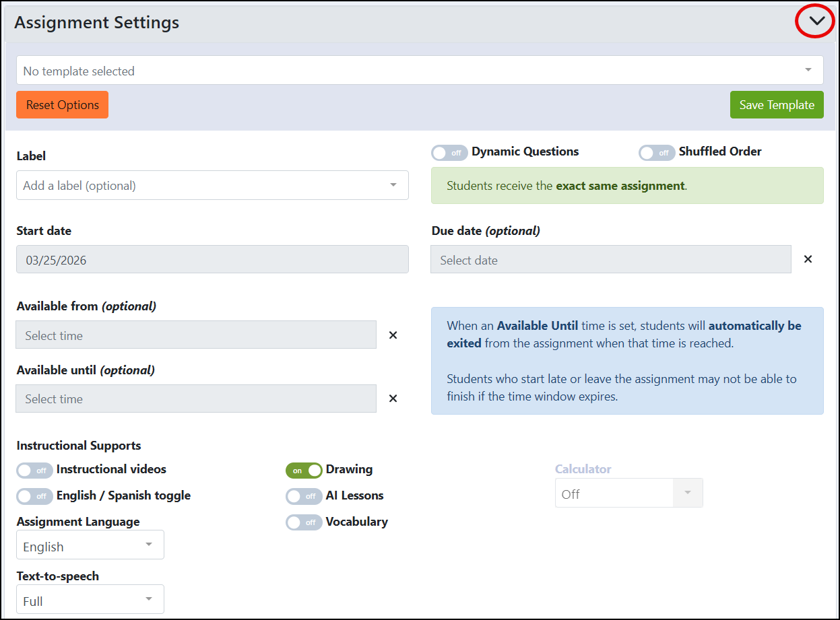Click the Due date Select date field

(x=611, y=259)
